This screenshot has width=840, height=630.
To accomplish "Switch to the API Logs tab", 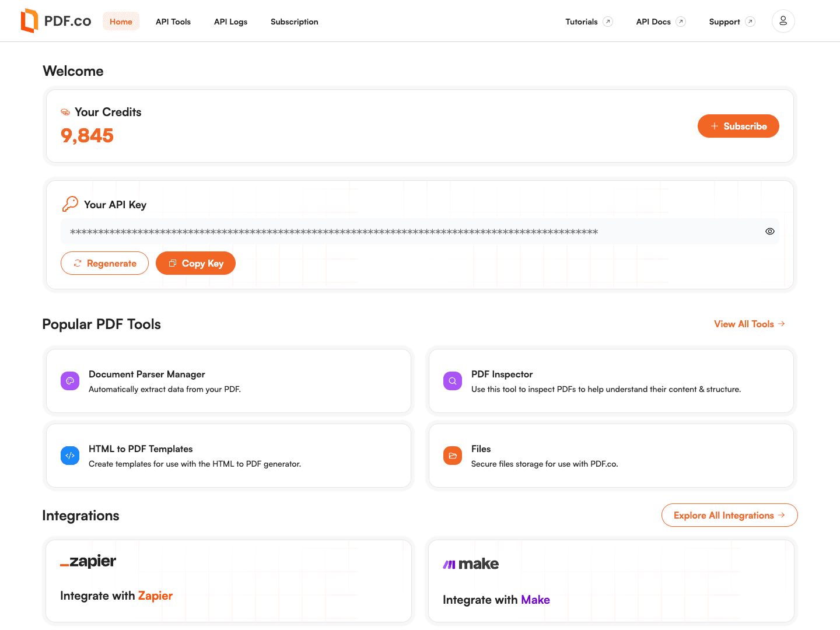I will (230, 22).
